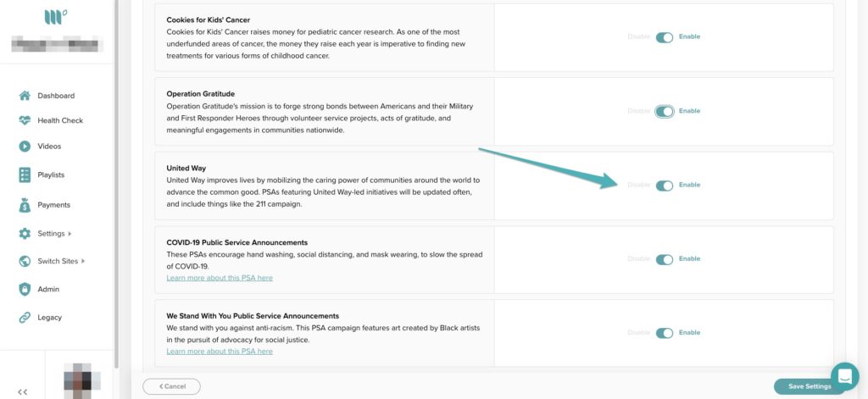The image size is (868, 399).
Task: Click the Dashboard home icon
Action: tap(25, 96)
